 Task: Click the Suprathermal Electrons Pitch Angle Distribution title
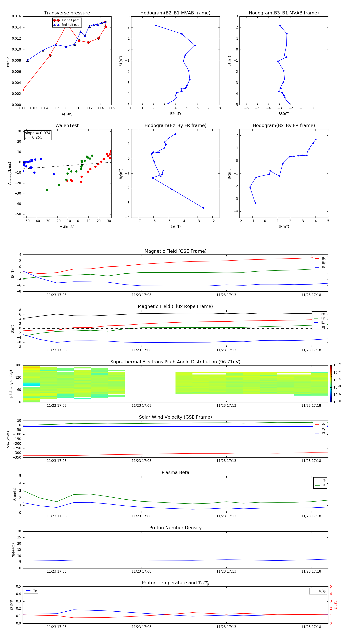pos(175,362)
